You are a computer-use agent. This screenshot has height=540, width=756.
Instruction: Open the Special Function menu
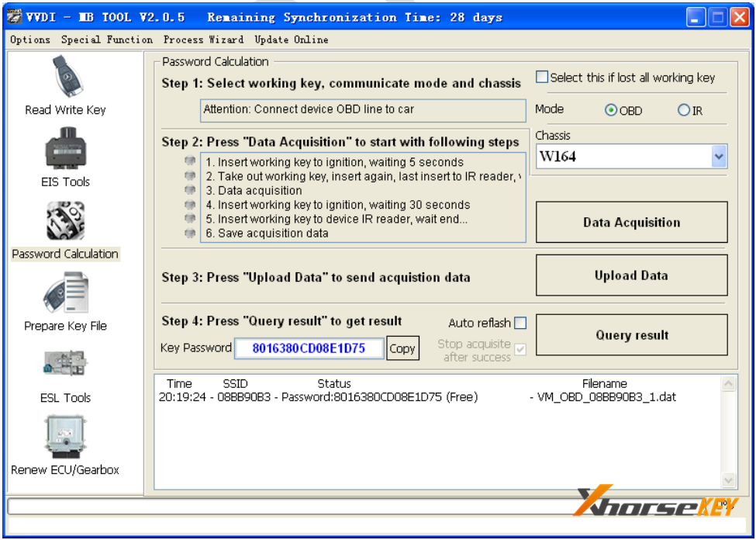(106, 40)
